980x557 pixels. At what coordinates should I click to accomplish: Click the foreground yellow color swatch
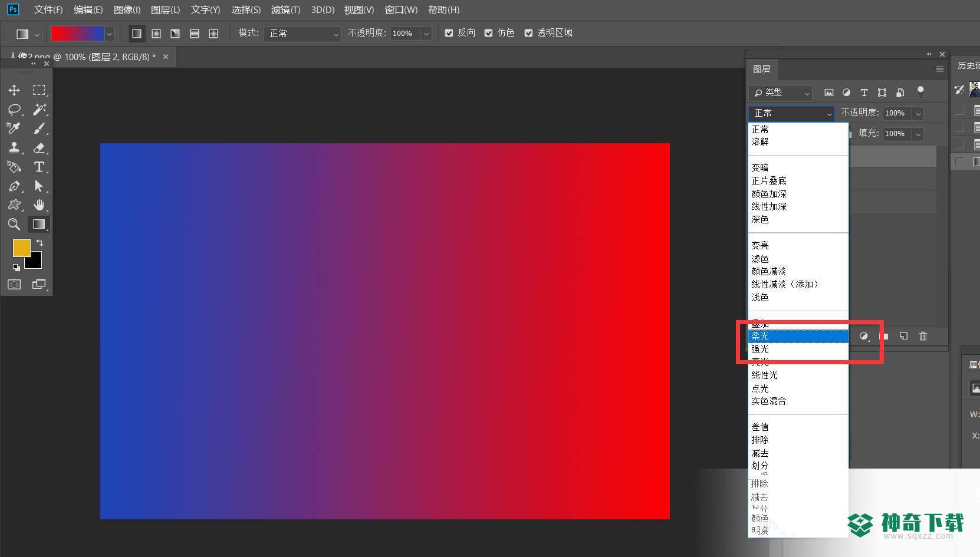(21, 248)
